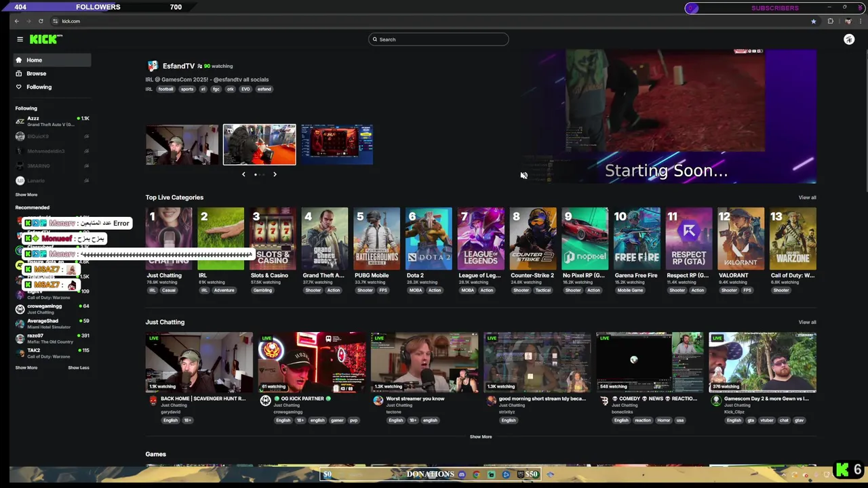Bookmark page with star icon
868x488 pixels.
tap(813, 21)
